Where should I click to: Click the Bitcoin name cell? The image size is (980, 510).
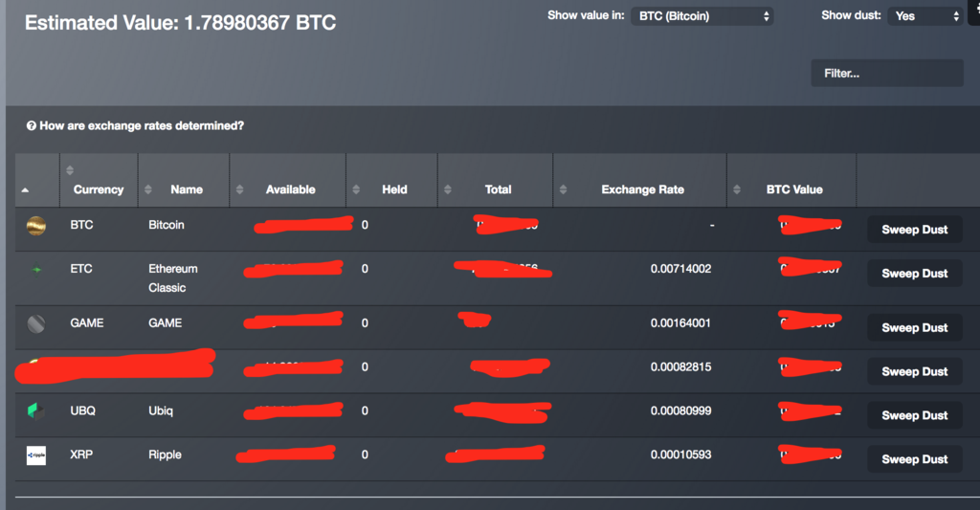coord(167,224)
